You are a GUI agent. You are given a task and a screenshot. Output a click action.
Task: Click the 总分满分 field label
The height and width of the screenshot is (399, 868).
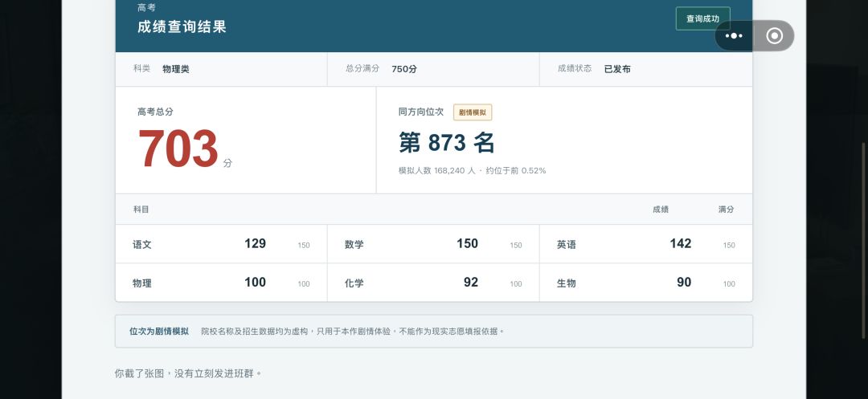362,68
